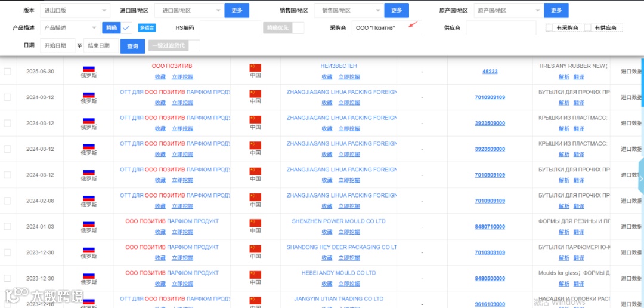Open HS code 9616109000 link
The width and height of the screenshot is (644, 308).
click(x=490, y=304)
